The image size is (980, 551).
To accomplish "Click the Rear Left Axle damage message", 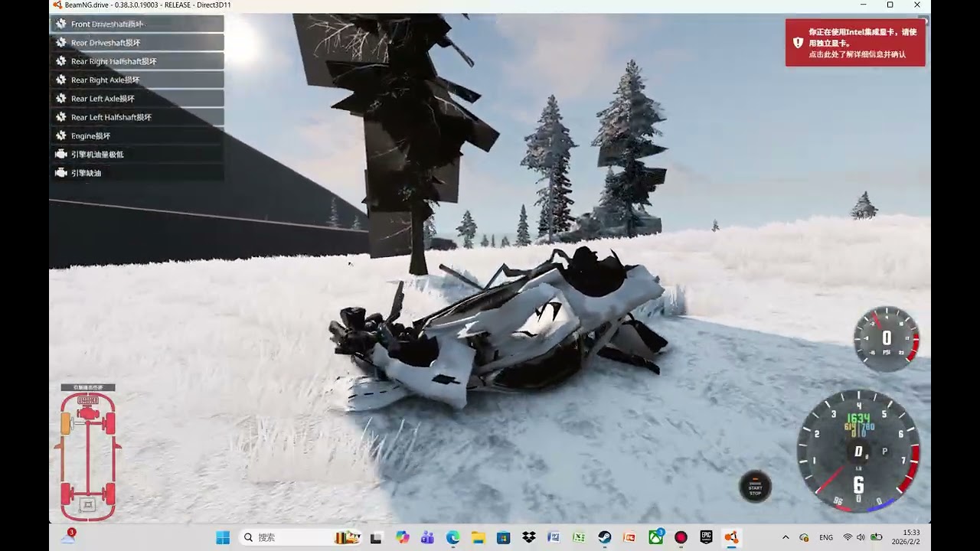I will pyautogui.click(x=138, y=99).
